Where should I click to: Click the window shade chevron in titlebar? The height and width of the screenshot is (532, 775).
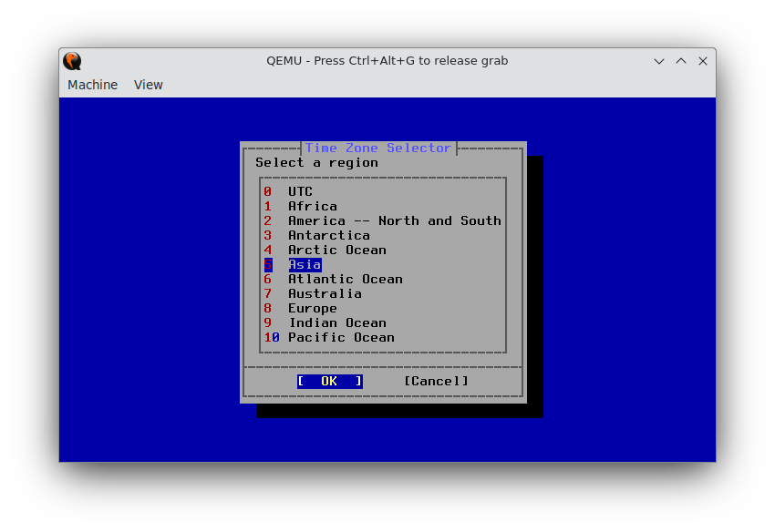(x=659, y=61)
